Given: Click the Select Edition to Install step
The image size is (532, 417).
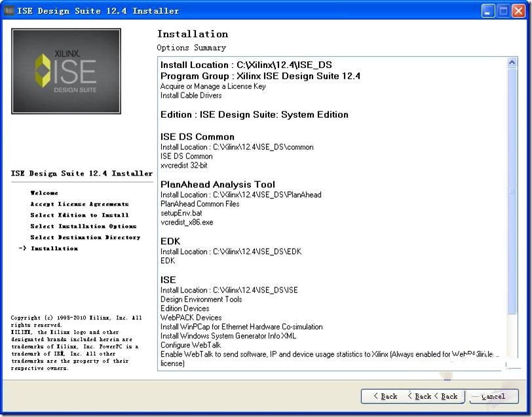Looking at the screenshot, I should pos(79,215).
